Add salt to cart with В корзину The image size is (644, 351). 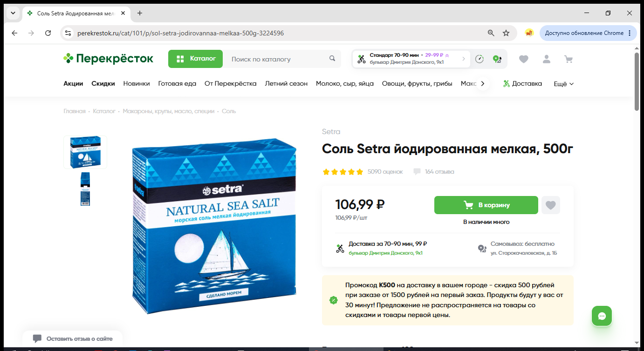click(x=486, y=205)
